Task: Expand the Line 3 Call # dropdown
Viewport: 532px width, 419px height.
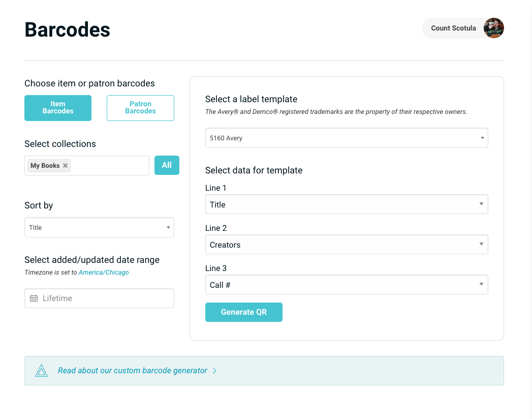Action: 346,285
